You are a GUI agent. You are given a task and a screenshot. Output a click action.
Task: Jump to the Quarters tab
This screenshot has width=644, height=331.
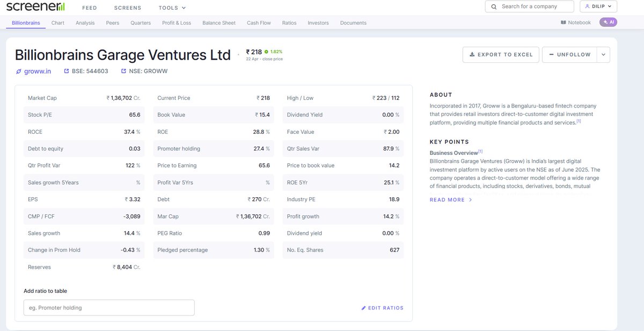pos(141,23)
